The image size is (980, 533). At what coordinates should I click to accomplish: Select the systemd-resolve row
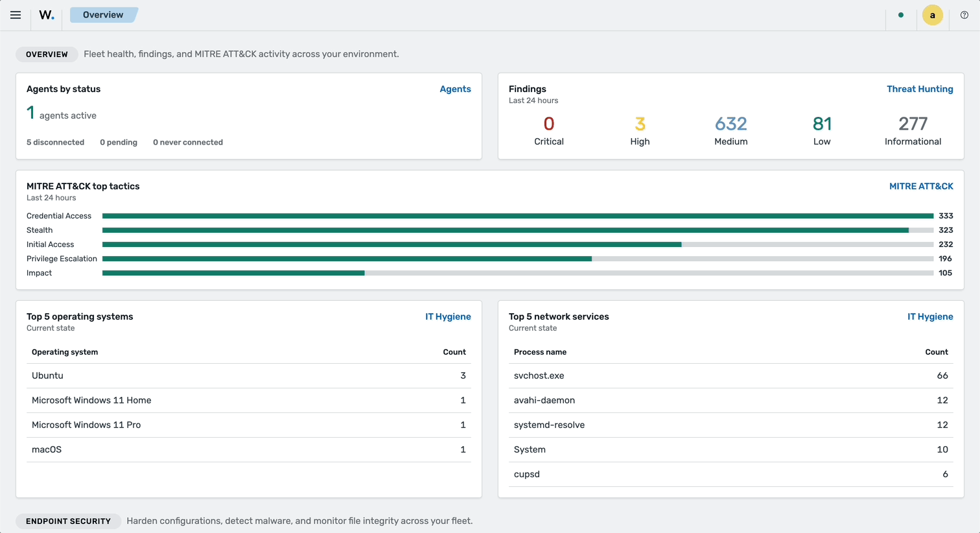coord(731,425)
